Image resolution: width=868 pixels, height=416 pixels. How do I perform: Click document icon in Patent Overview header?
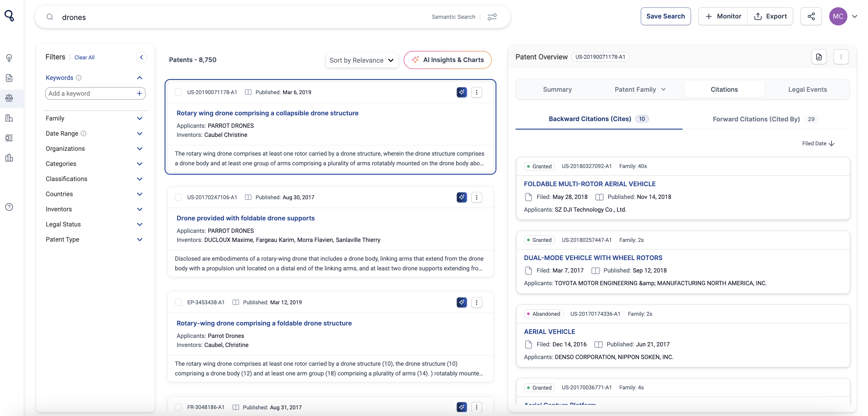[819, 57]
